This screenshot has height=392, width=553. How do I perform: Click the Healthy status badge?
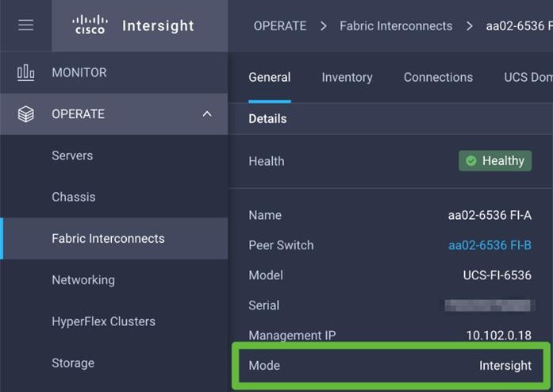tap(495, 161)
